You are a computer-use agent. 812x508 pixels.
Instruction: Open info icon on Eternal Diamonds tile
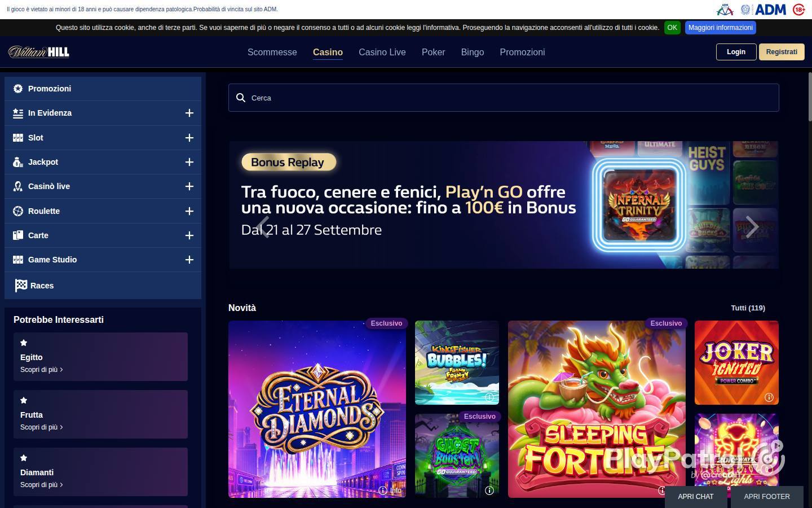coord(383,491)
